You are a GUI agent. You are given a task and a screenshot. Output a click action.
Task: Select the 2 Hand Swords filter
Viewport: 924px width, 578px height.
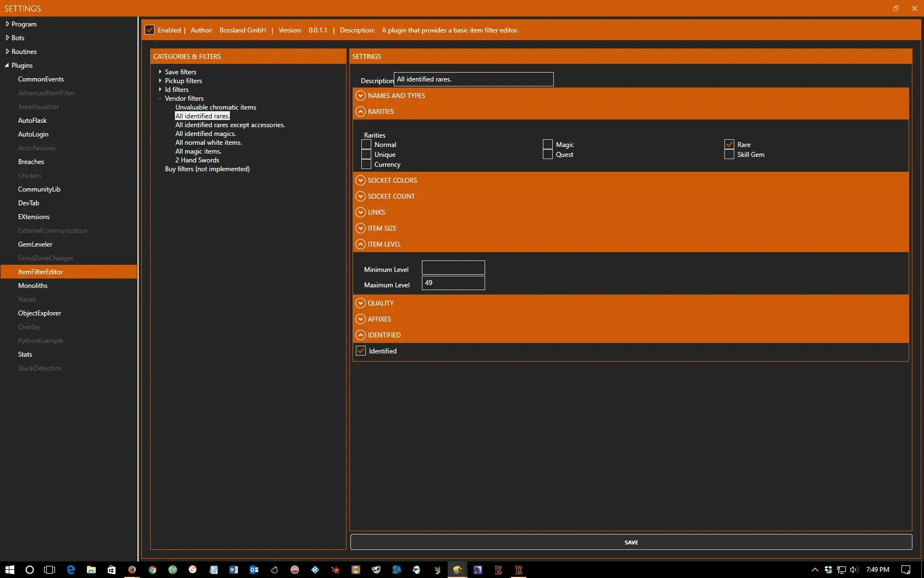(x=197, y=160)
